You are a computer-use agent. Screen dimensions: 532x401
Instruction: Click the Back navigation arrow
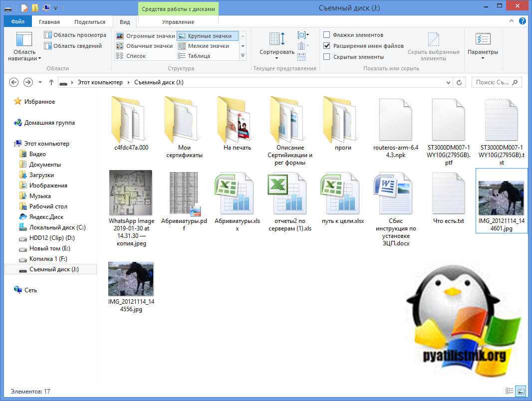pos(14,82)
